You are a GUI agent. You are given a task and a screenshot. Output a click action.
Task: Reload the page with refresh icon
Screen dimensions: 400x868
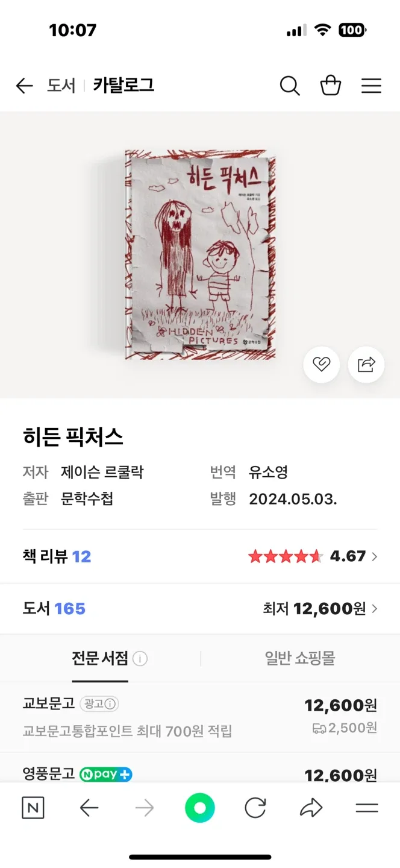pos(255,808)
